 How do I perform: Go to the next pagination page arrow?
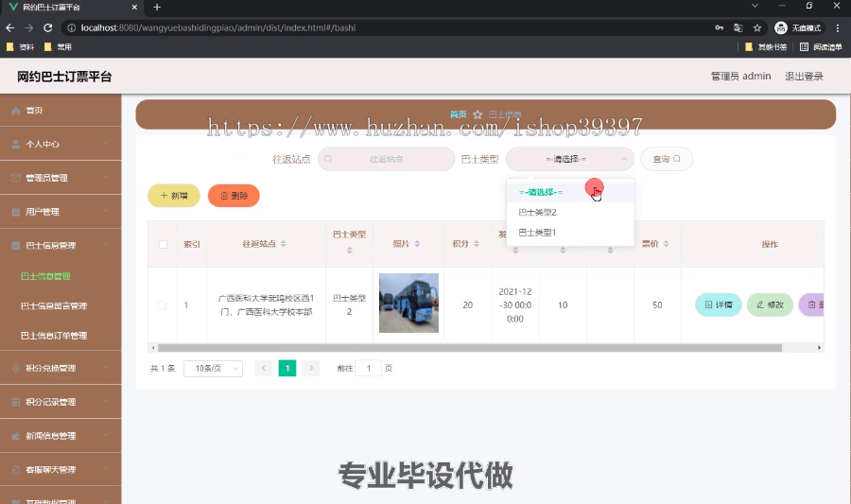(311, 369)
